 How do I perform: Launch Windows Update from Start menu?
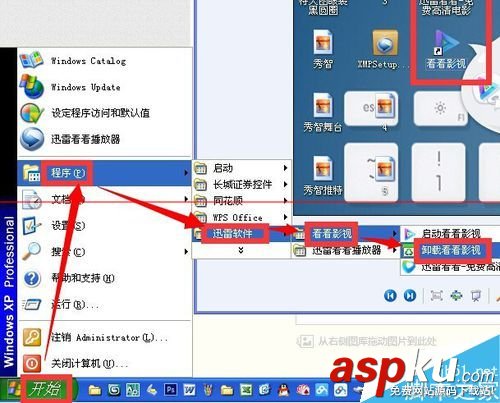click(105, 87)
